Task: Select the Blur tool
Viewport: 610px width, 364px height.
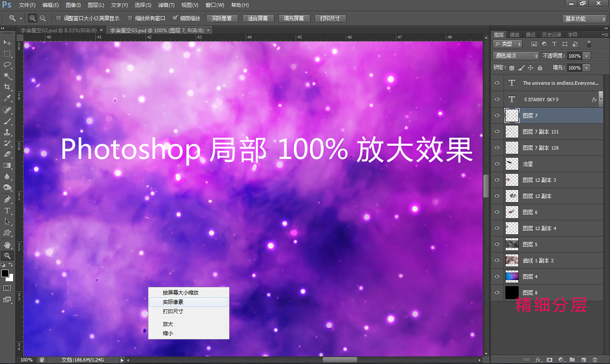Action: click(7, 176)
